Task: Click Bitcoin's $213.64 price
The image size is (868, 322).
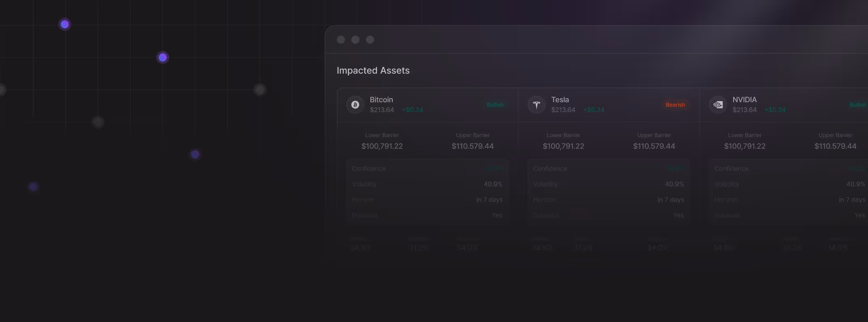Action: tap(382, 110)
